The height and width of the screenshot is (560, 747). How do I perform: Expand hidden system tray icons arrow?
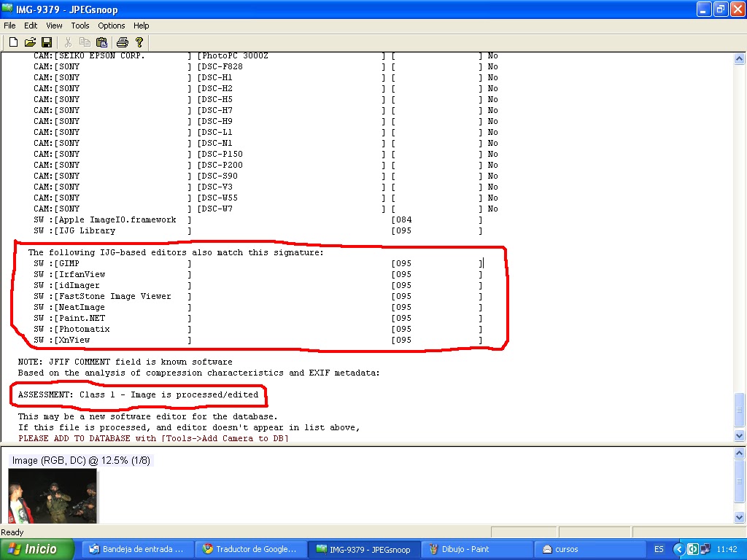[679, 549]
